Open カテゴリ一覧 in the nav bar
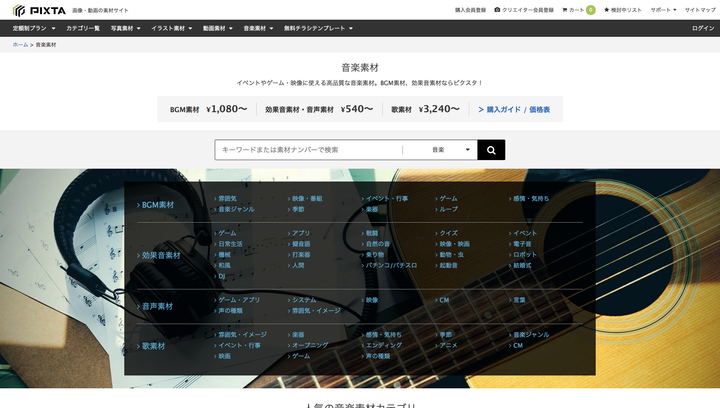 pos(83,28)
